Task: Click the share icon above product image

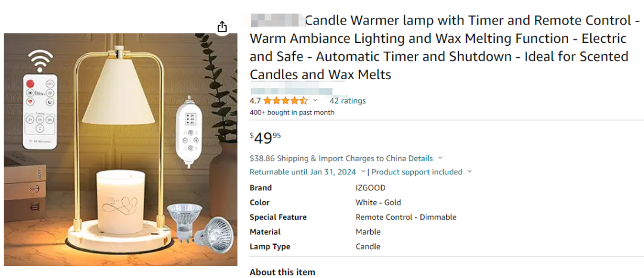Action: click(x=222, y=27)
